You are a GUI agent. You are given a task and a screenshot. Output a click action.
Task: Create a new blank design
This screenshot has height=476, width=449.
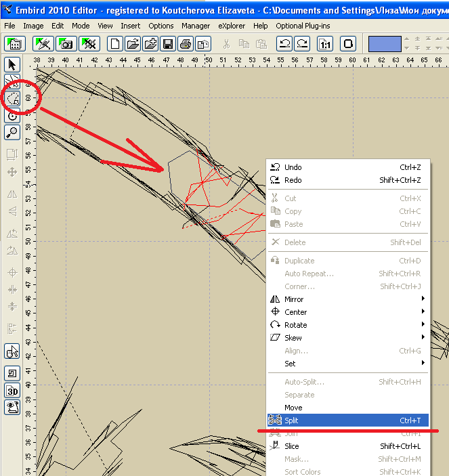[116, 44]
